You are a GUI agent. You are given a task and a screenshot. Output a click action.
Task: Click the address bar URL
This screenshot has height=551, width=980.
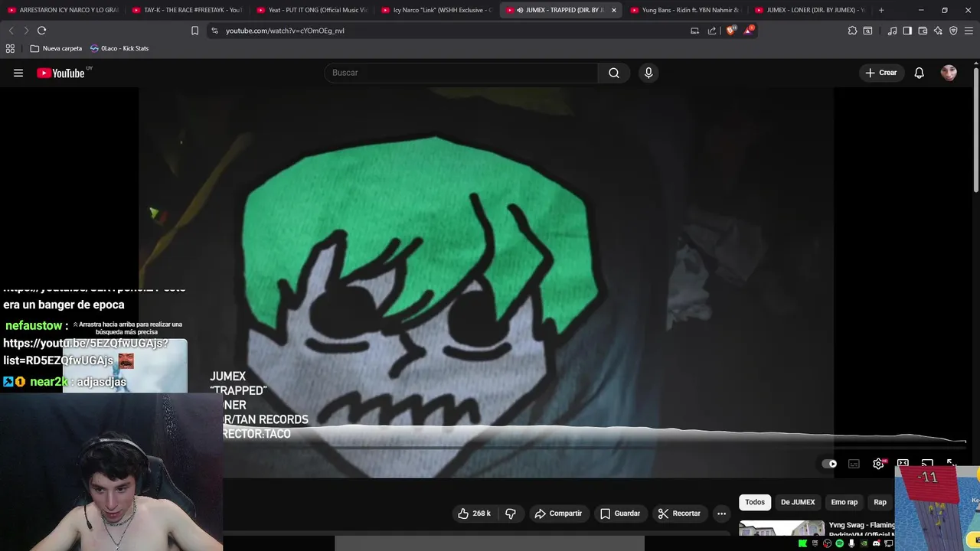285,31
